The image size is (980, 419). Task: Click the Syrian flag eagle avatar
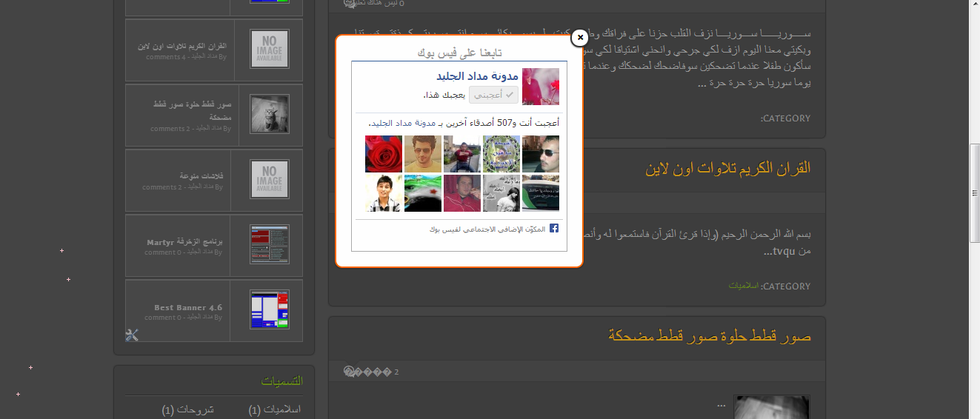(423, 193)
